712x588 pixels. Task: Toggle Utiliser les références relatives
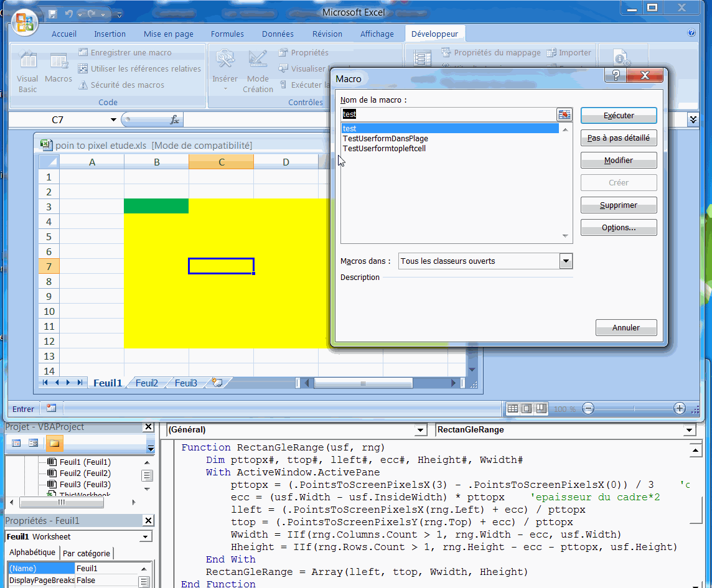click(x=139, y=68)
